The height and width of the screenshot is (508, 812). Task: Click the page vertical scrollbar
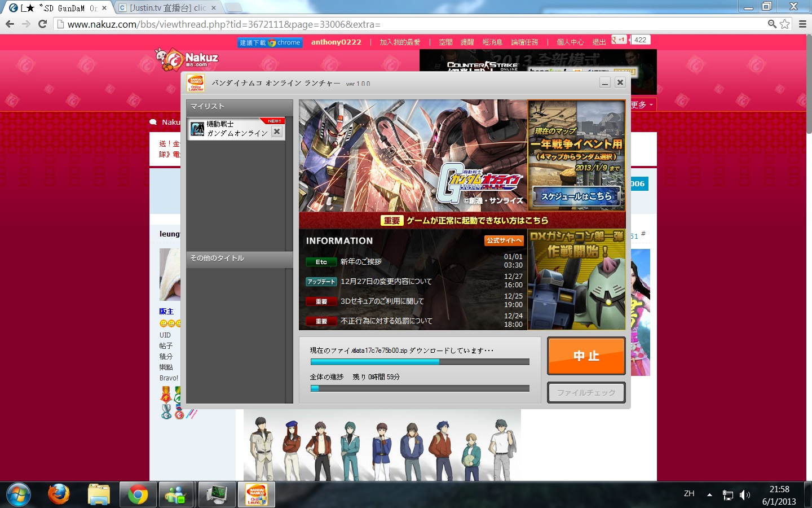(x=808, y=85)
